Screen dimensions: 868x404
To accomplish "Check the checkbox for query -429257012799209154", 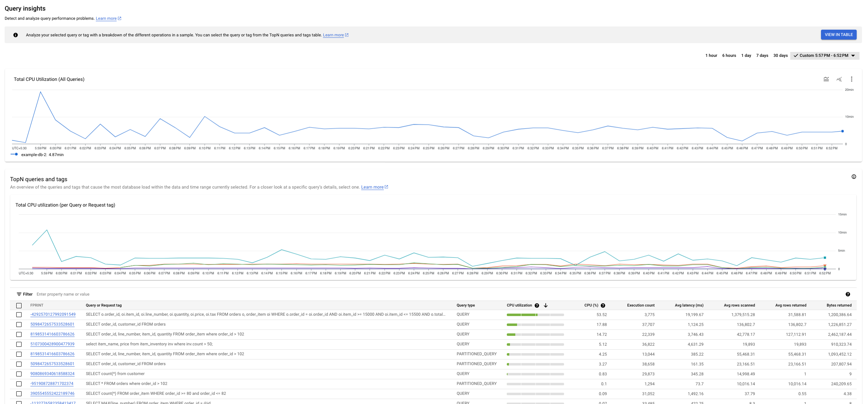I will click(x=18, y=314).
